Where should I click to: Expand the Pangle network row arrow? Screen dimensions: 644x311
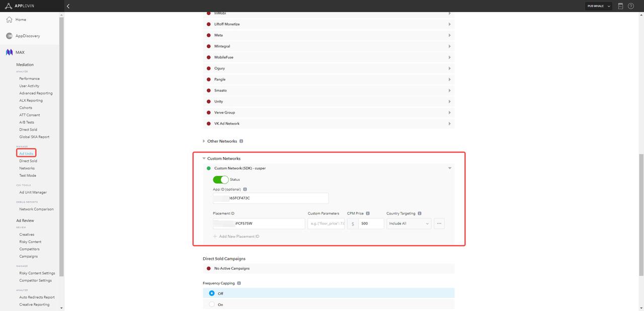pyautogui.click(x=450, y=79)
